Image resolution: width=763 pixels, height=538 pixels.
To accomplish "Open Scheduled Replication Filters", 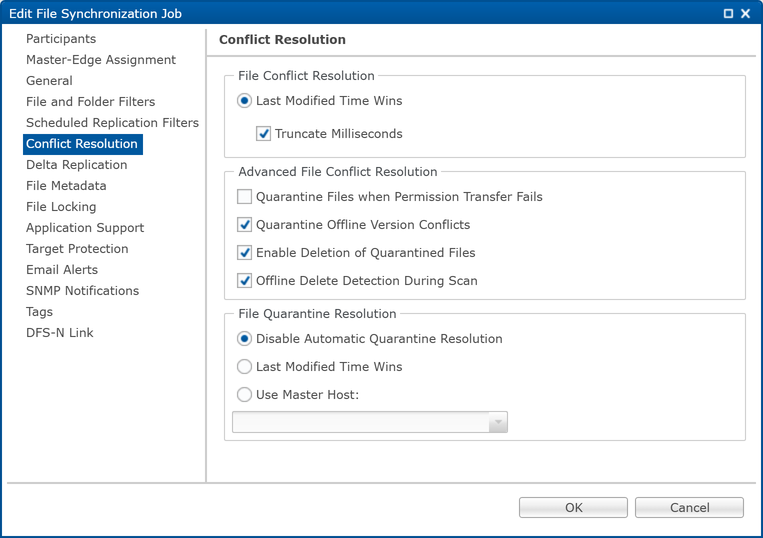I will click(112, 123).
